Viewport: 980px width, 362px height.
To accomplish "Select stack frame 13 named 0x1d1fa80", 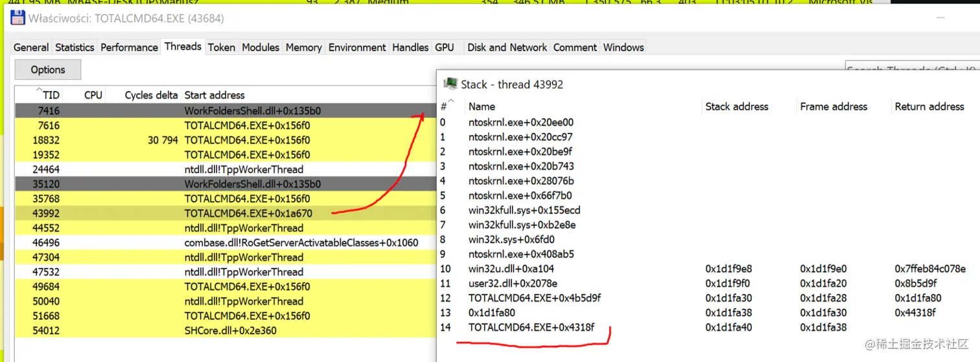I will click(708, 312).
